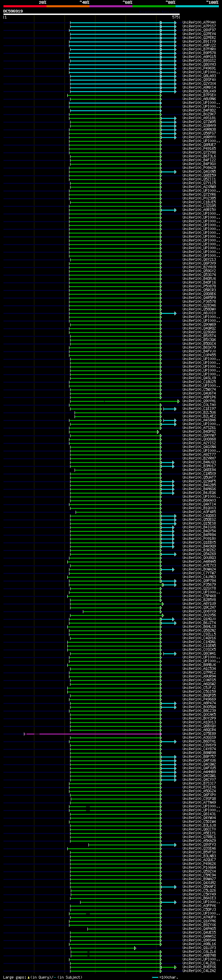Image resolution: width=222 pixels, height=980 pixels.
Task: Open hit UniRef100_P49691
Action: [x=199, y=68]
